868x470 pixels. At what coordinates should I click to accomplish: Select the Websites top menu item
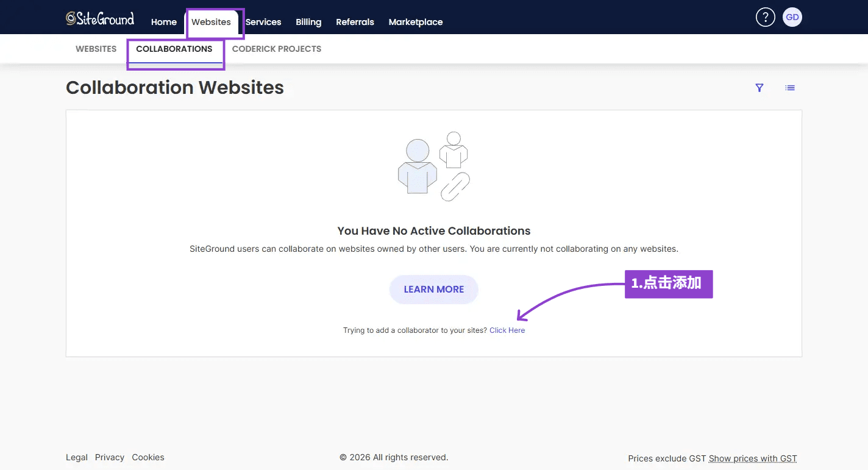(211, 22)
